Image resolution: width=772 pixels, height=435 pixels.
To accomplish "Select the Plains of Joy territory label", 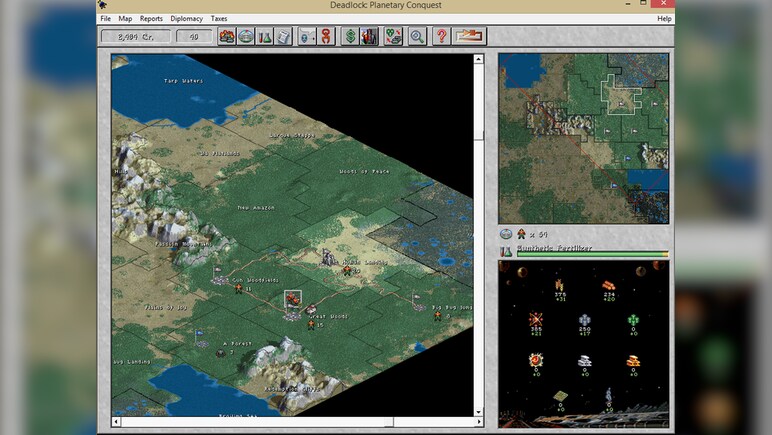I will tap(166, 307).
